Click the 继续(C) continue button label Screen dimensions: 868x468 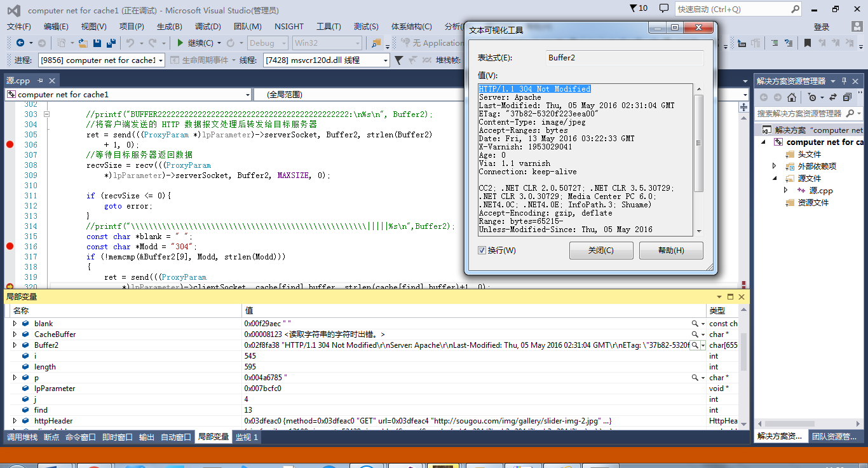click(x=200, y=43)
